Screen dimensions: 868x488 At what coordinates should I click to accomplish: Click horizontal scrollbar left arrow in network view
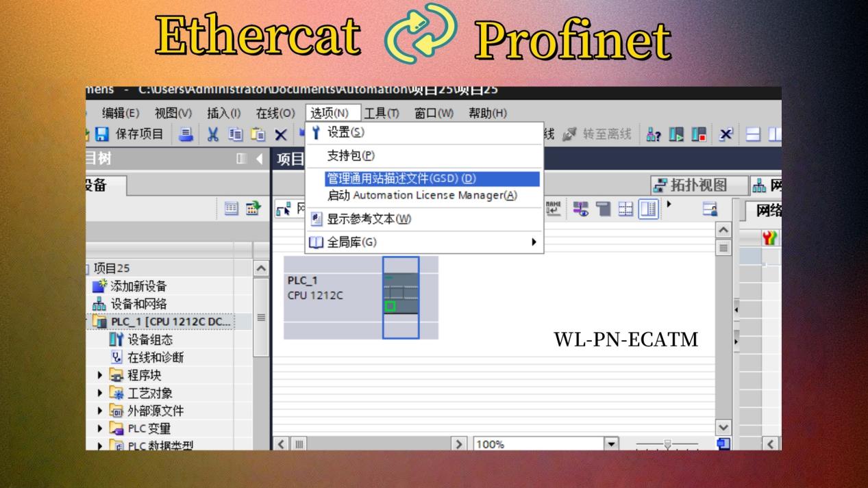click(280, 444)
